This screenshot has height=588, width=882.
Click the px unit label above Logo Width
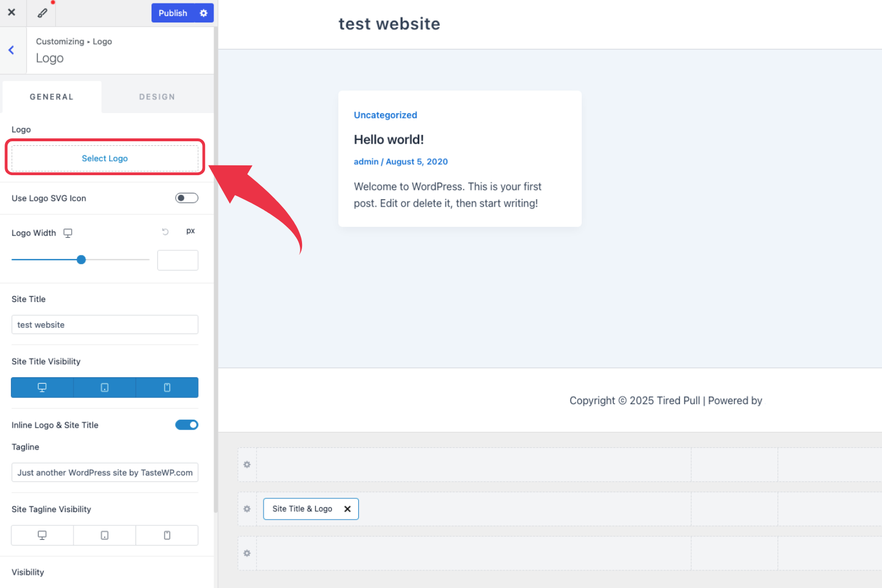pyautogui.click(x=190, y=230)
